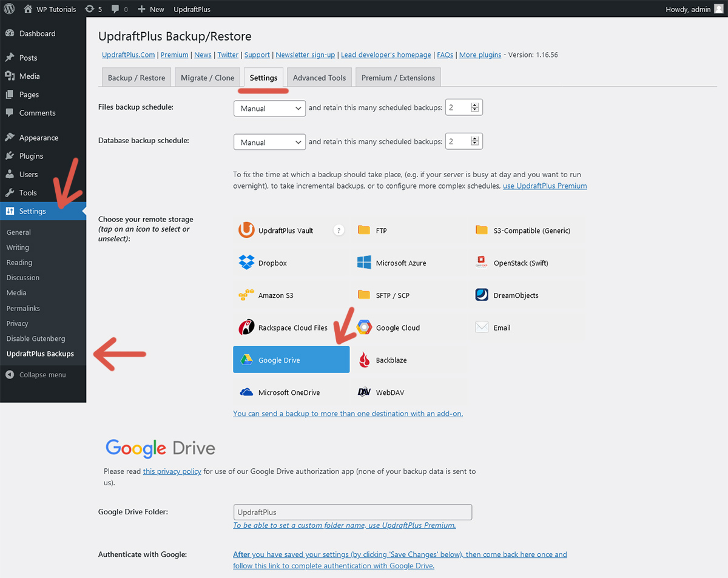Select the Amazon S3 storage icon

point(246,295)
